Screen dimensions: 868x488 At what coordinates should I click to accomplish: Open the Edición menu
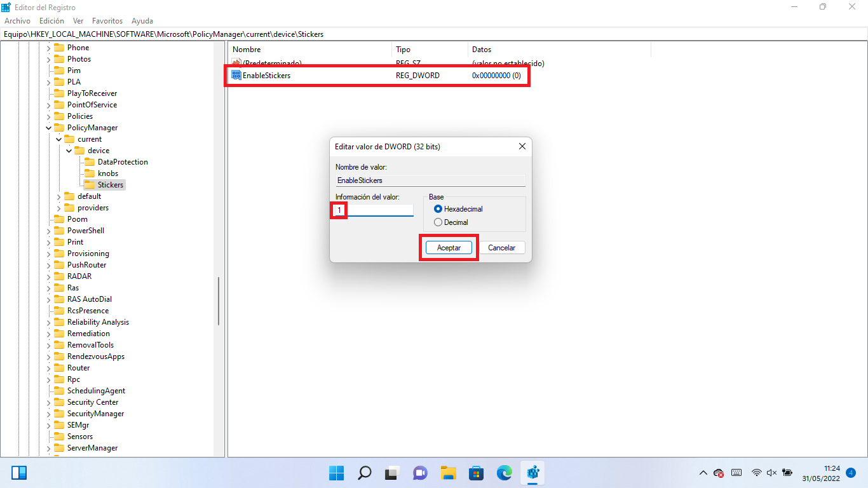pos(51,21)
